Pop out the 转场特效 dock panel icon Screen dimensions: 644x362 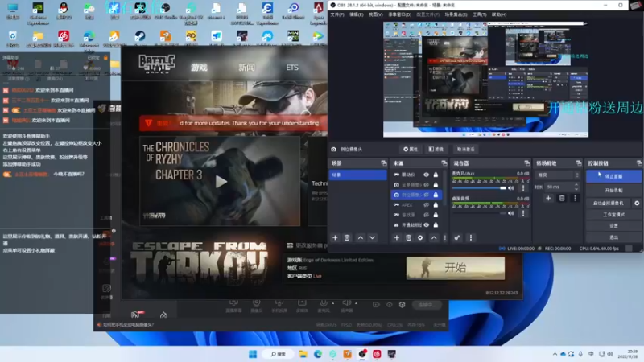coord(578,163)
